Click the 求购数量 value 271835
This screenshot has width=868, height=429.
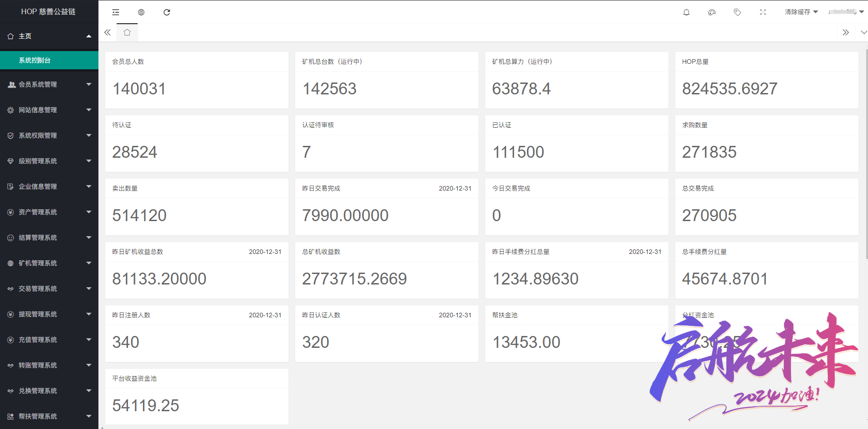point(709,152)
